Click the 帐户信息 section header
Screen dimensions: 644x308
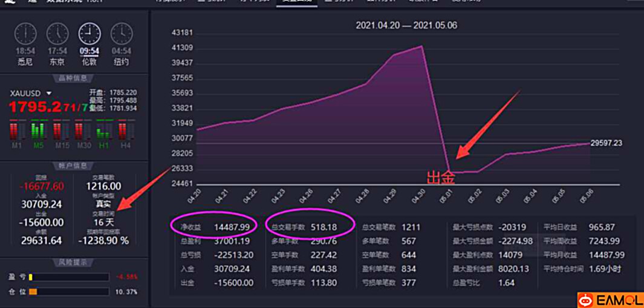[73, 165]
